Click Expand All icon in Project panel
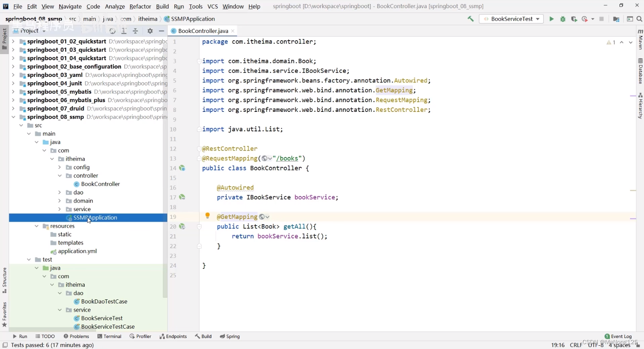This screenshot has width=644, height=349. coord(124,31)
